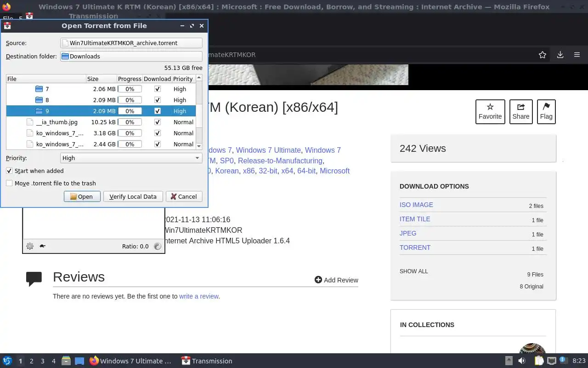Click the Favorite star button on the archive page
The image size is (588, 368).
490,112
